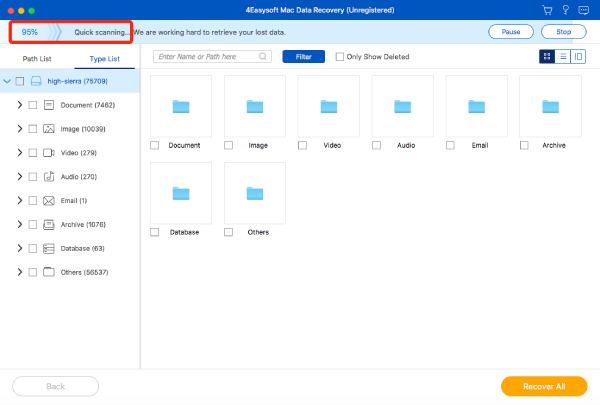The image size is (600, 405).
Task: Pause the quick scan
Action: 511,32
